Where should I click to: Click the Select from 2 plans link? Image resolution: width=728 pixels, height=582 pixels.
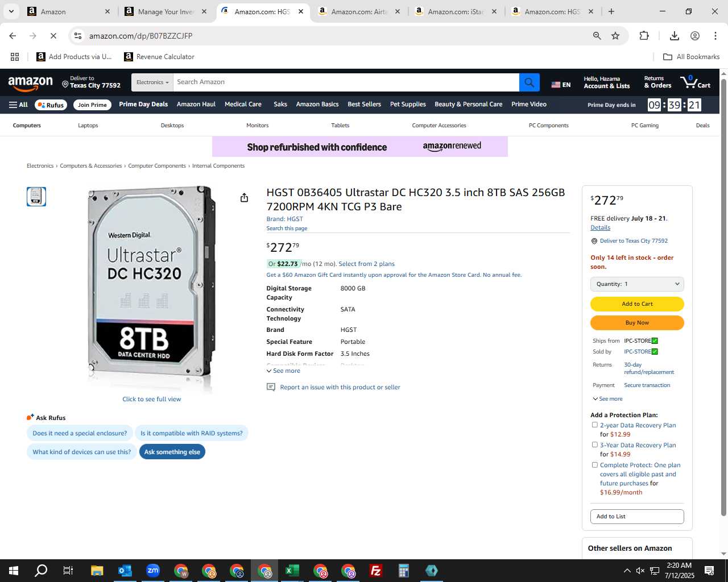366,264
